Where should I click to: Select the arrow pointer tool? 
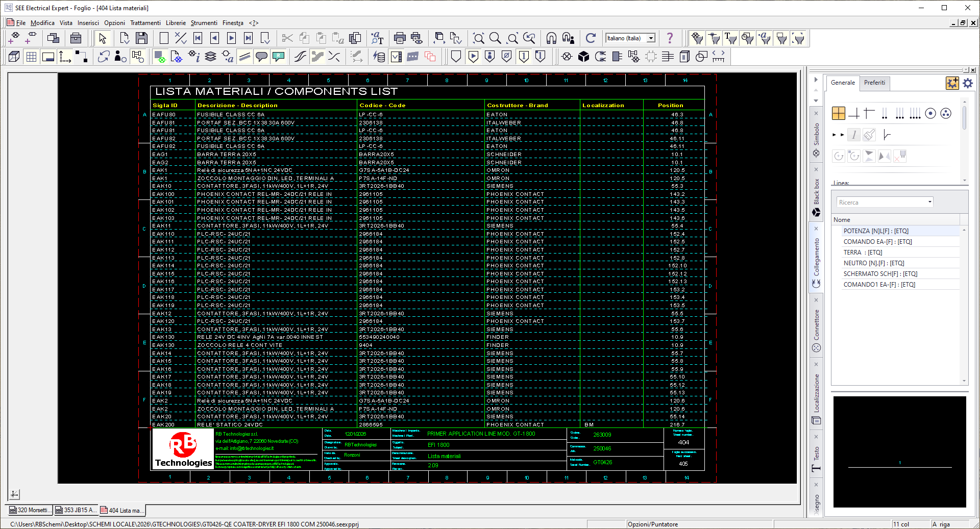[103, 38]
